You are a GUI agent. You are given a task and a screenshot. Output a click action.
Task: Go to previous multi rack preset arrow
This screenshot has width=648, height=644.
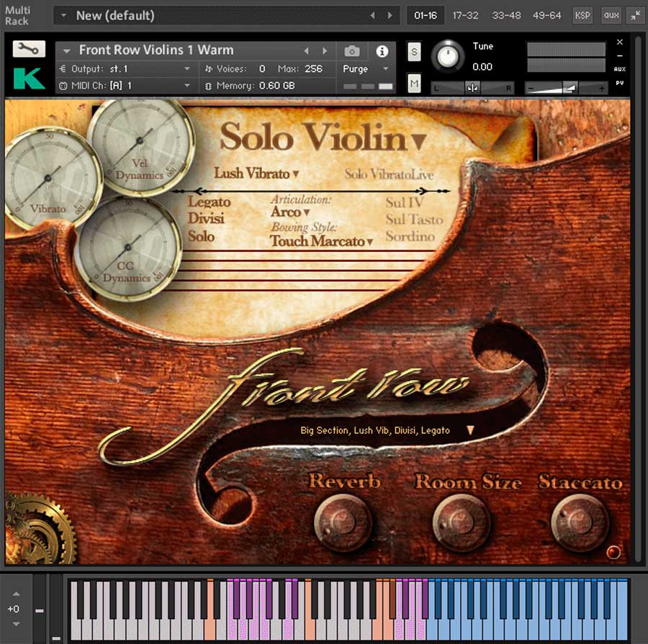[x=372, y=15]
